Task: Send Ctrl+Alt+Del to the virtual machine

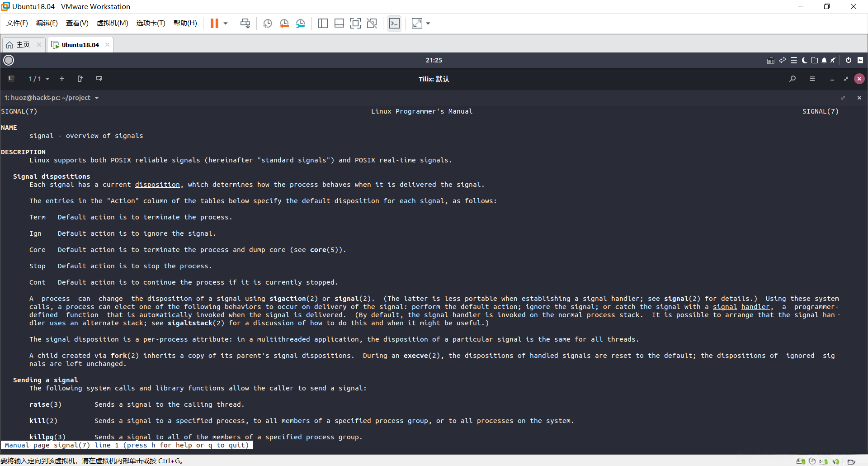Action: [x=245, y=24]
